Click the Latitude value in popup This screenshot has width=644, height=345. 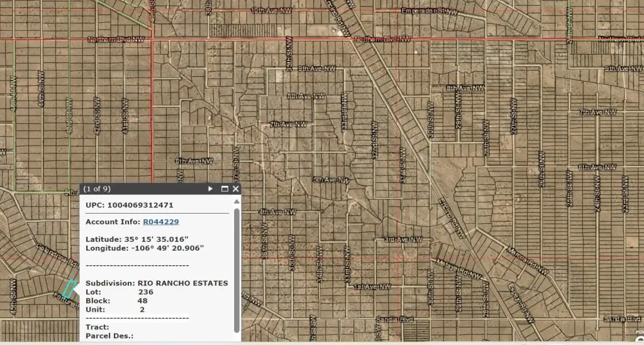point(162,239)
